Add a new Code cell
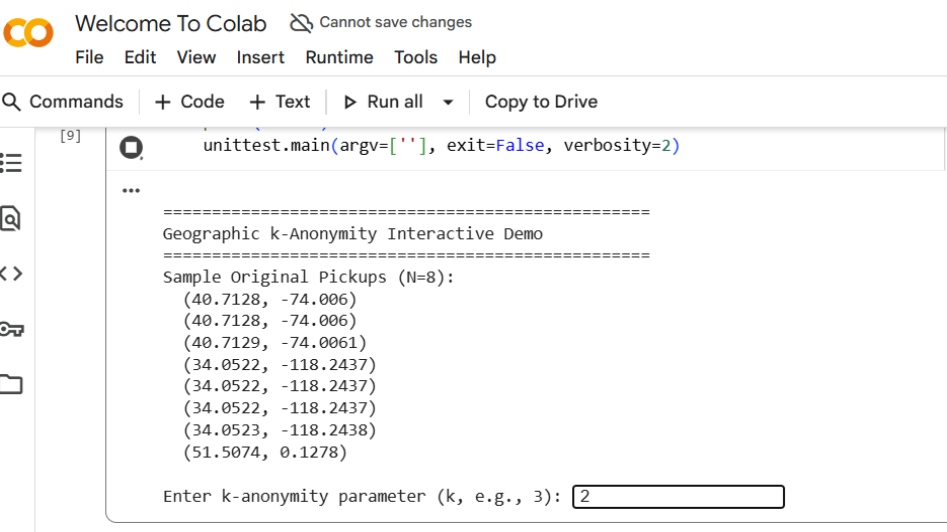 click(189, 102)
